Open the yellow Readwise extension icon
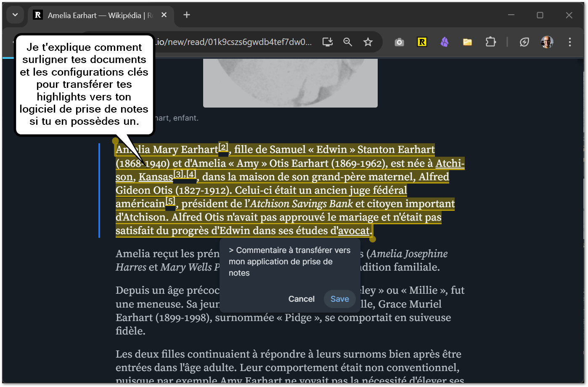 422,42
